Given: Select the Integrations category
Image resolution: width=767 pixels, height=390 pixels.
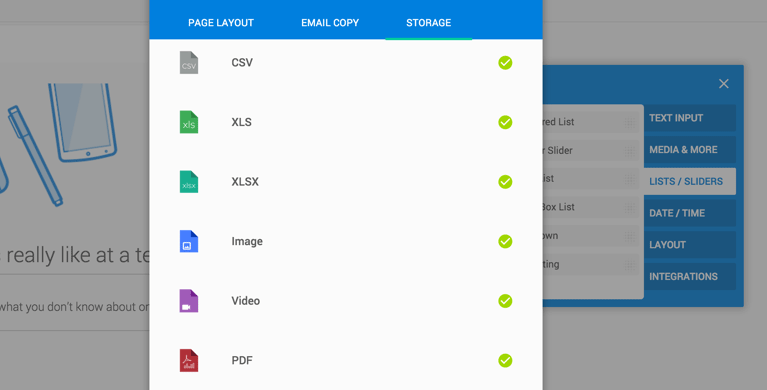Looking at the screenshot, I should 690,276.
